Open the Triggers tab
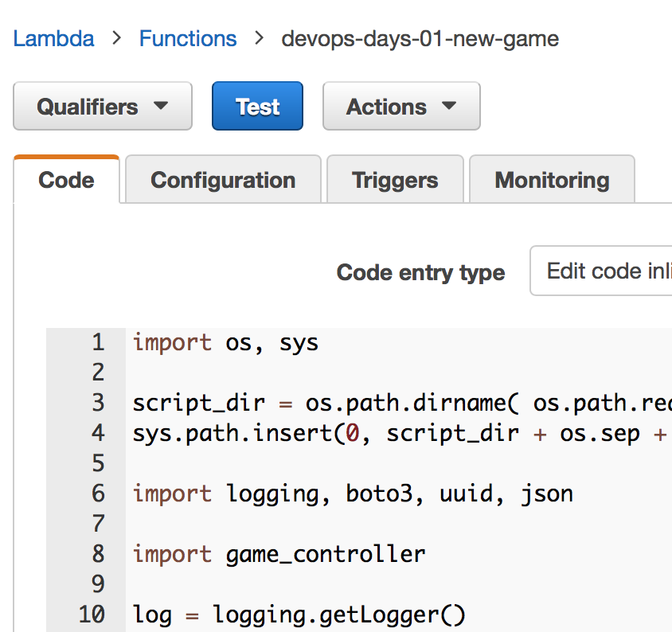672x632 pixels. click(395, 181)
